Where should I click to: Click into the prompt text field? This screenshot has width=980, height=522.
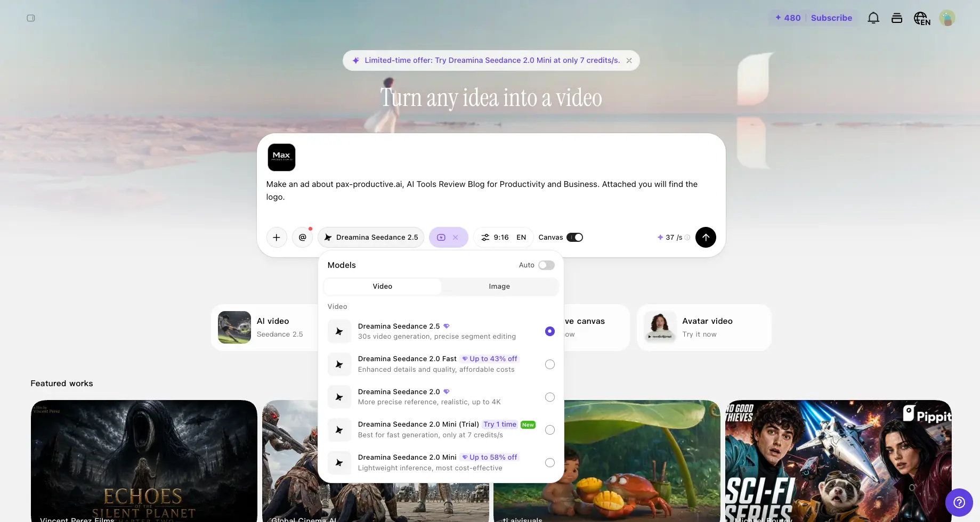[x=490, y=191]
